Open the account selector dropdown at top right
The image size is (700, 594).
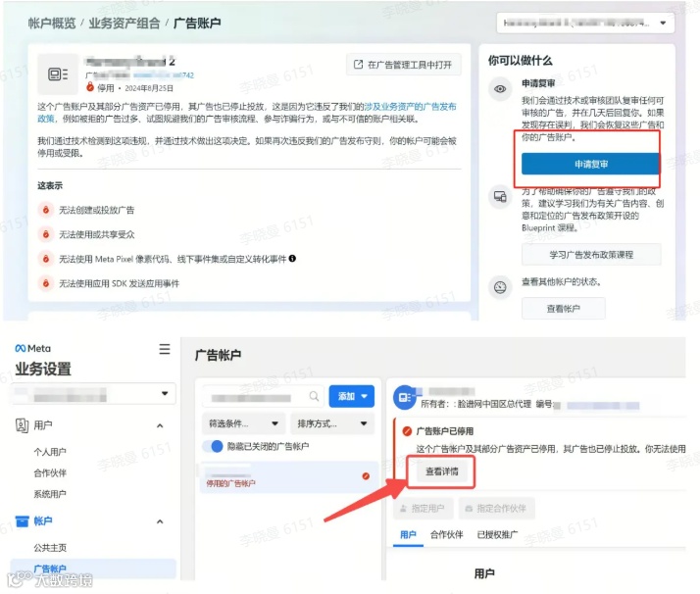585,23
